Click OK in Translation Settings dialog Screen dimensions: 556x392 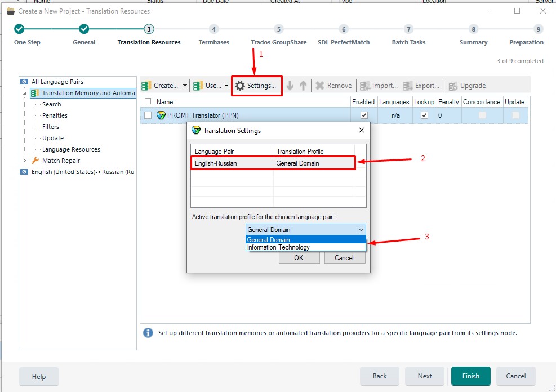pyautogui.click(x=299, y=257)
